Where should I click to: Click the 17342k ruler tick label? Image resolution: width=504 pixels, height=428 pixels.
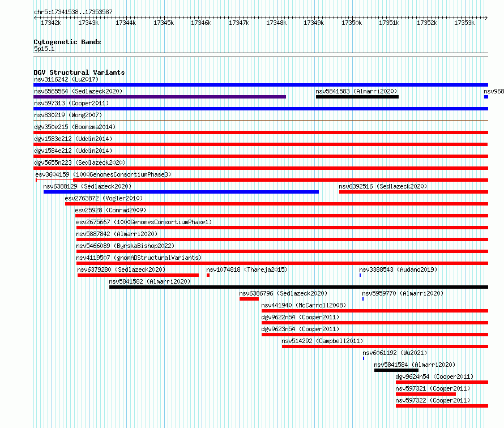click(51, 23)
